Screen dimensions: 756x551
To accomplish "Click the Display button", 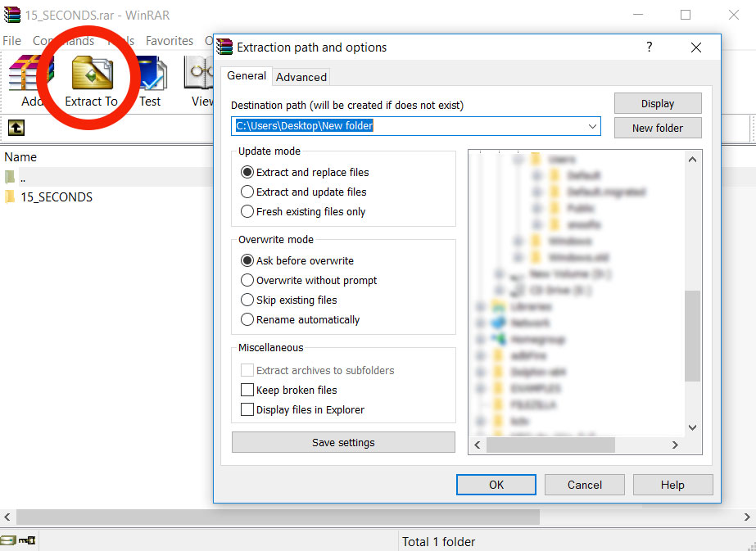I will [x=658, y=104].
